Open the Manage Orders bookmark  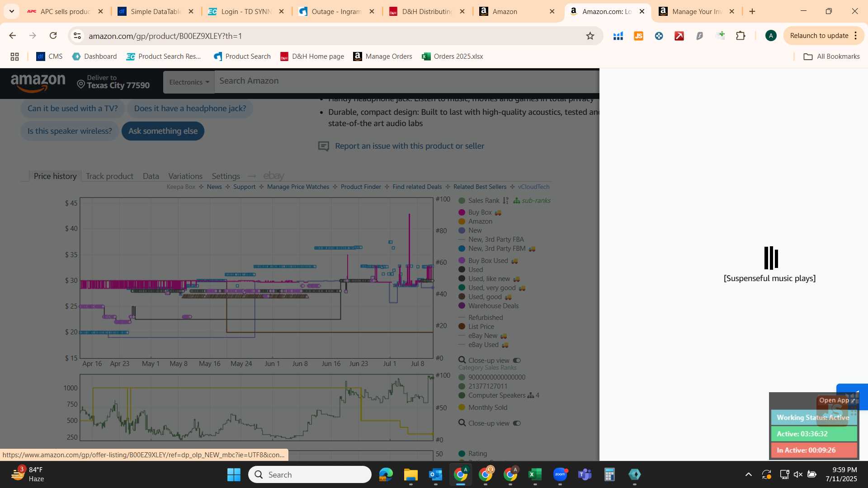tap(382, 56)
